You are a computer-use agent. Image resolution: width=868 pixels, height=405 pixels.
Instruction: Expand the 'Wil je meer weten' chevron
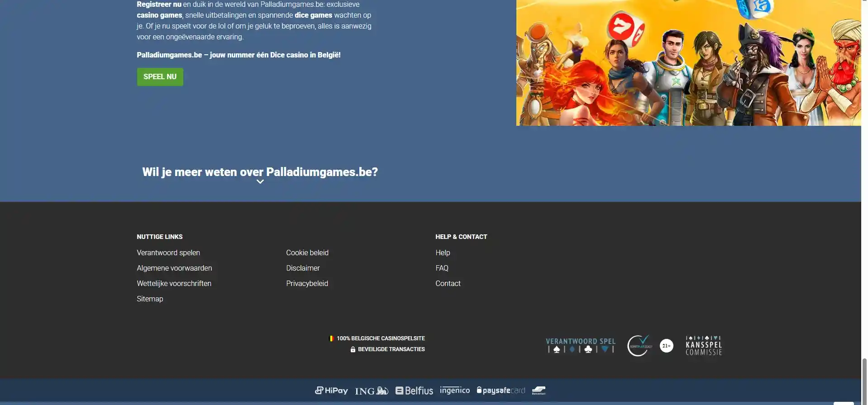pos(260,182)
